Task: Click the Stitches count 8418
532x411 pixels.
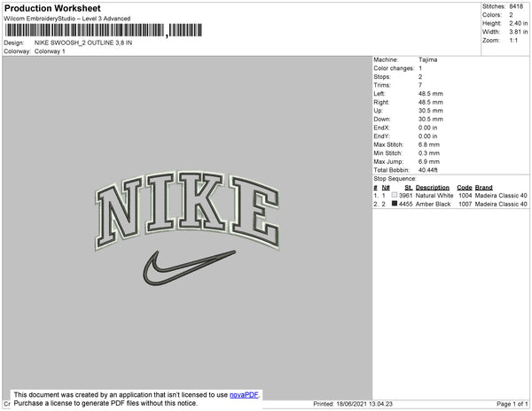Action: pos(516,6)
